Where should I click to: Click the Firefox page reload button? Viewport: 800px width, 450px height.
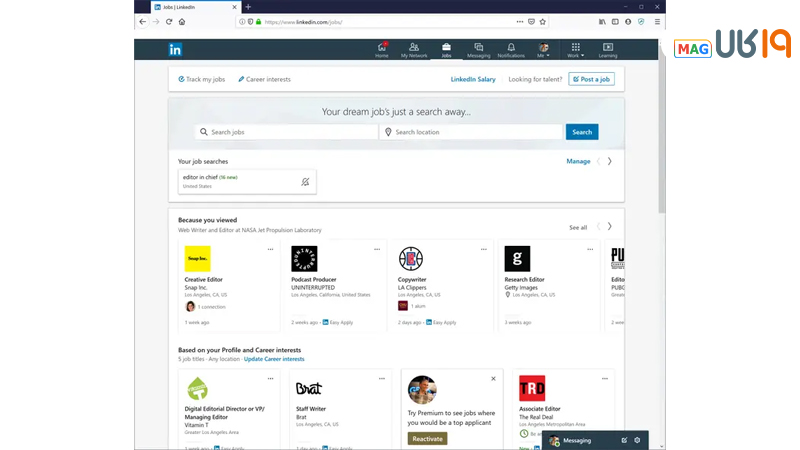coord(169,21)
